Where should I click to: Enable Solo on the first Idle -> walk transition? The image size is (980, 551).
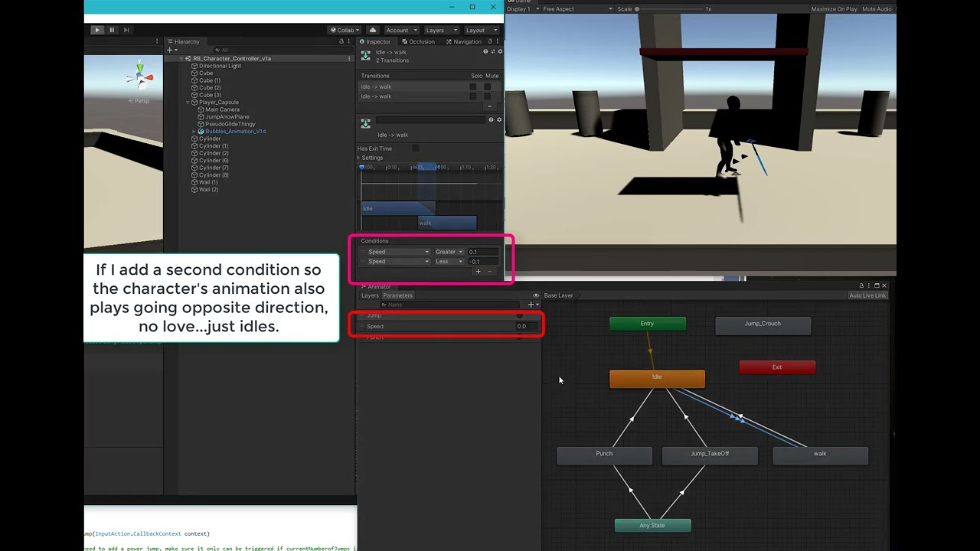(x=474, y=86)
